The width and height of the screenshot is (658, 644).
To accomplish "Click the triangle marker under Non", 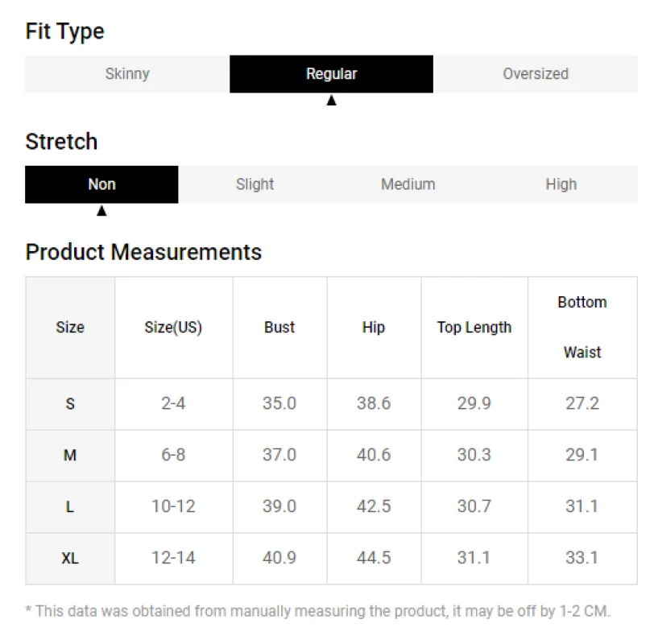I will [x=101, y=211].
